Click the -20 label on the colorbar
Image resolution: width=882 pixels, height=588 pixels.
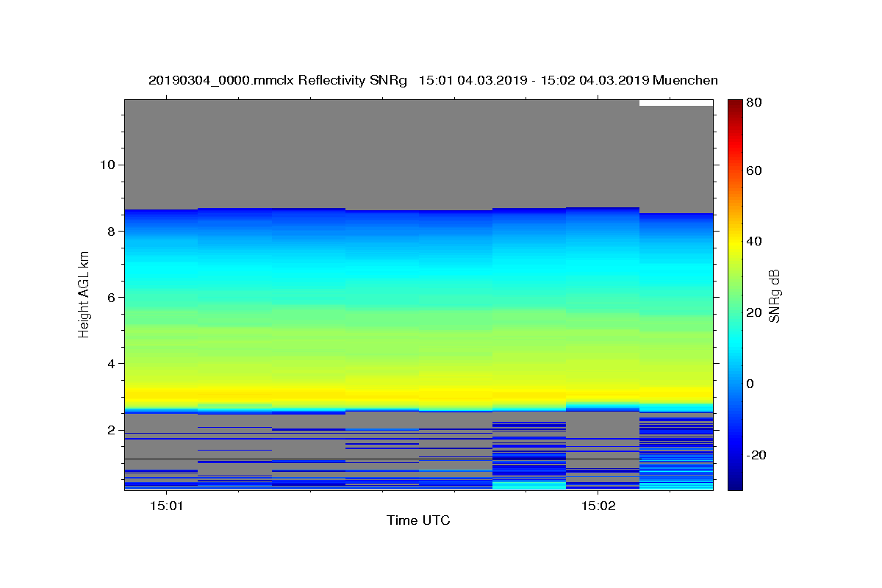[756, 455]
